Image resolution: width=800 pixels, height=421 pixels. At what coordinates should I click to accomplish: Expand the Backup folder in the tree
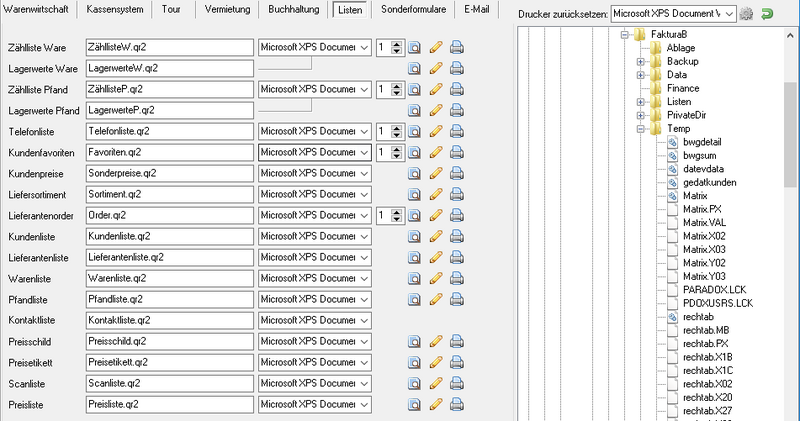click(x=641, y=61)
